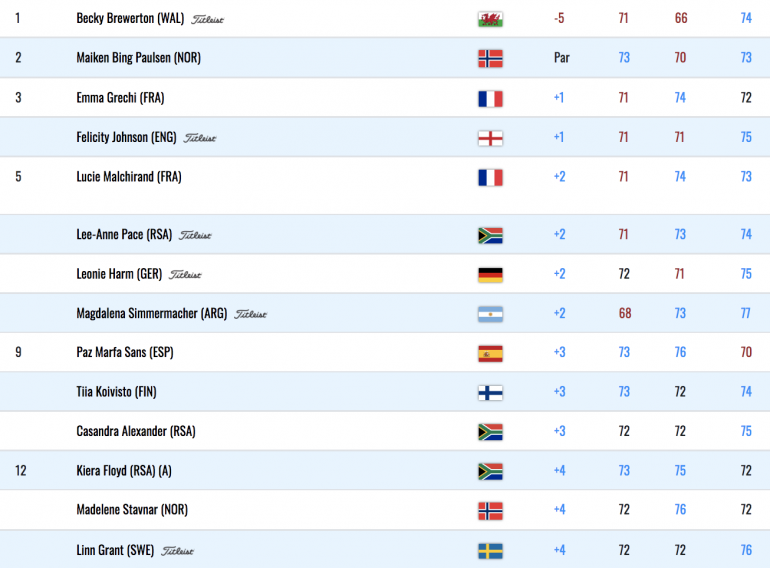Screen dimensions: 770x568
Task: Click the Wales flag icon
Action: pos(490,19)
